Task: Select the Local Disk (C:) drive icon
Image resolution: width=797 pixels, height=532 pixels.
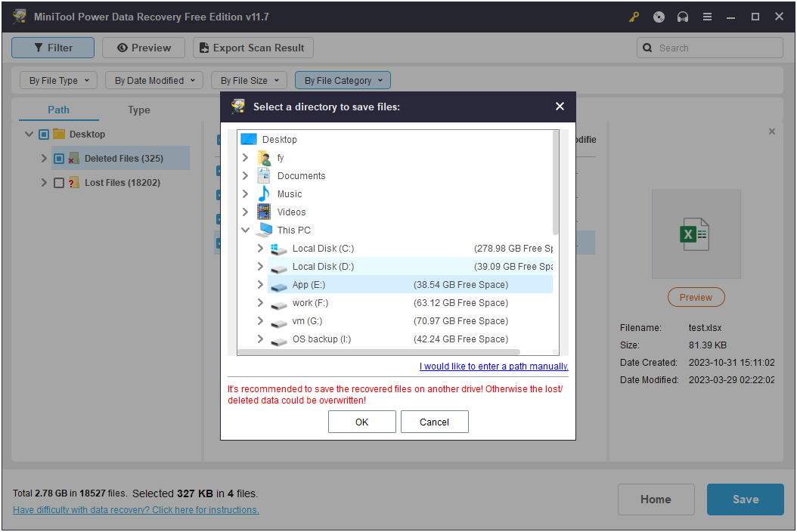Action: pyautogui.click(x=279, y=249)
